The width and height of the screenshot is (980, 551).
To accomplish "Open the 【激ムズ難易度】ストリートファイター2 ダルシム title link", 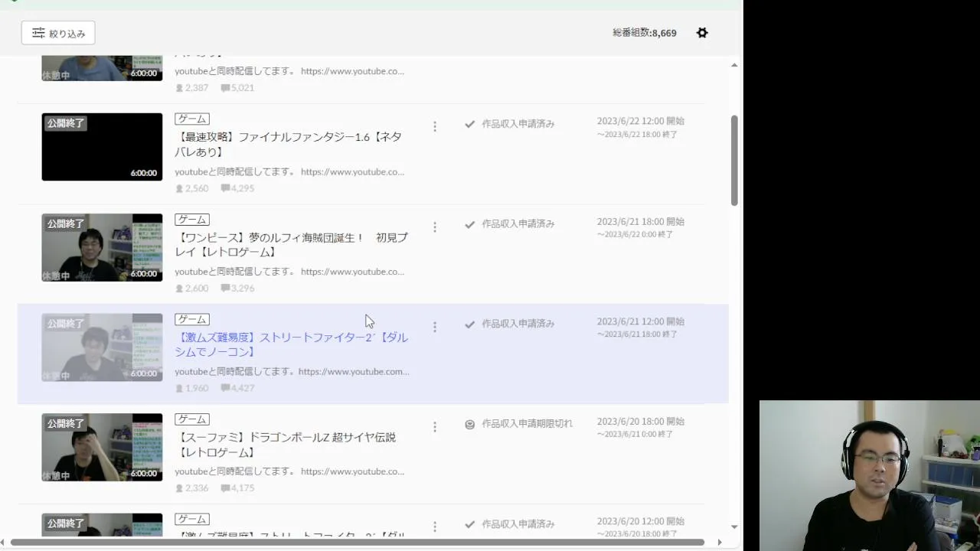I will [x=292, y=344].
